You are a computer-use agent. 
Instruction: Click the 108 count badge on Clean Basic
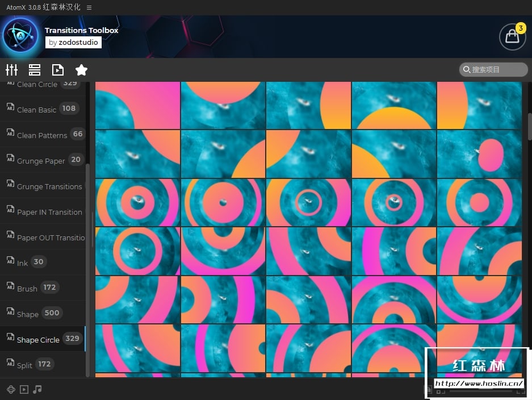69,109
